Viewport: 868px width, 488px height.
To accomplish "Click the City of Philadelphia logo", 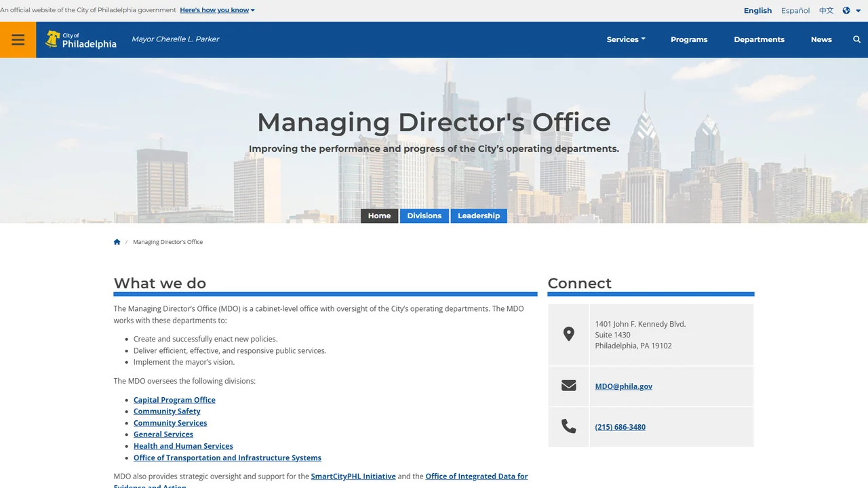I will [81, 39].
